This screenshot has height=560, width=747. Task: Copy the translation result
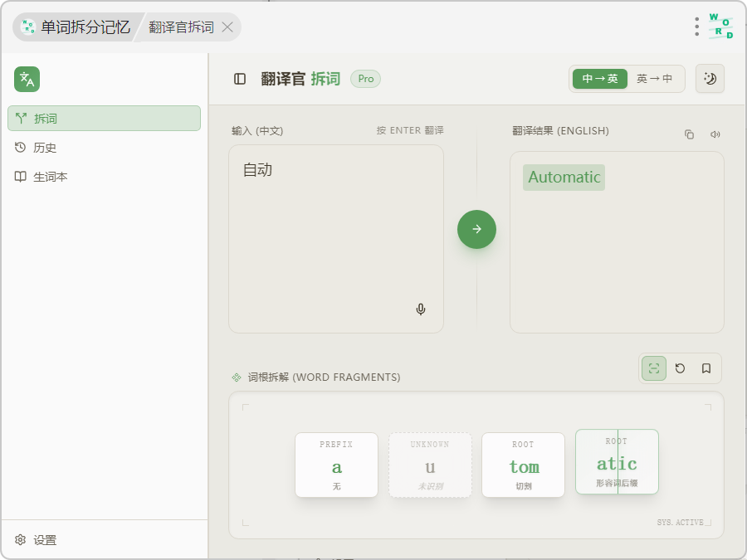(689, 134)
